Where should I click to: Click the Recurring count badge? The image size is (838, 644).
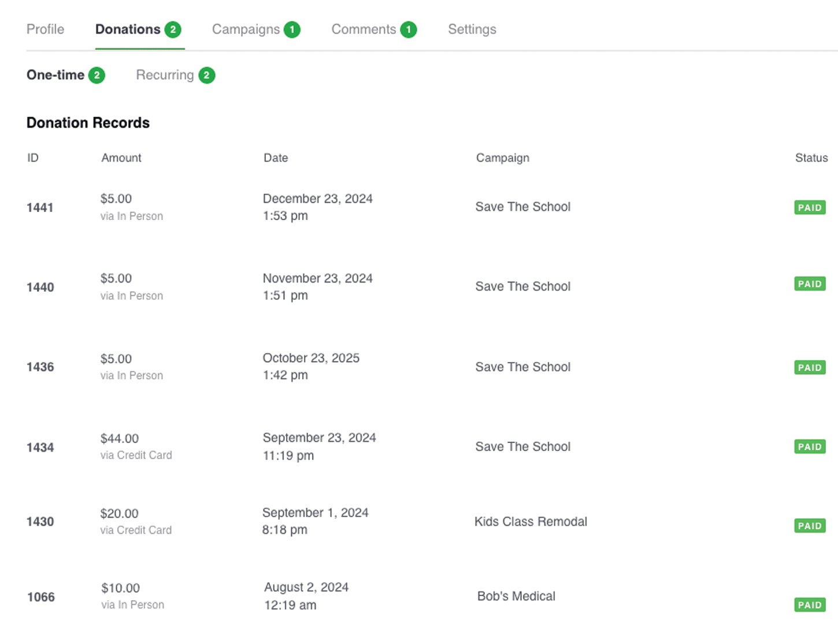coord(206,75)
